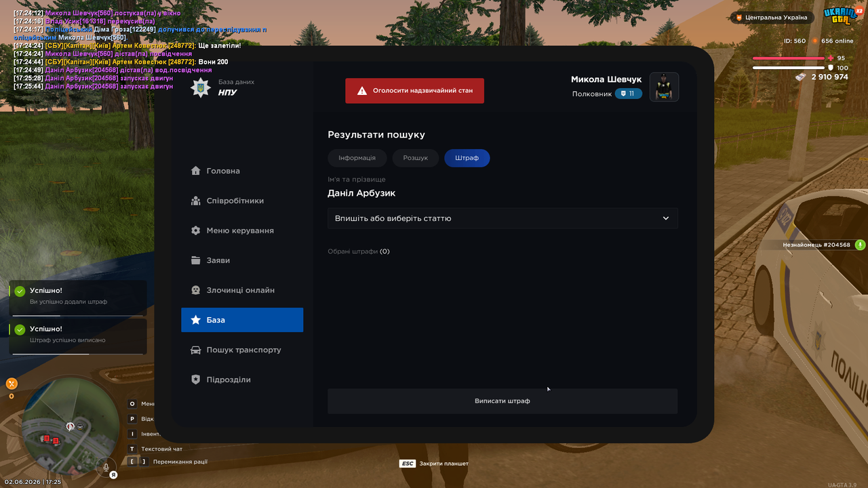Click the НПУ police badge logo
868x488 pixels.
click(201, 87)
